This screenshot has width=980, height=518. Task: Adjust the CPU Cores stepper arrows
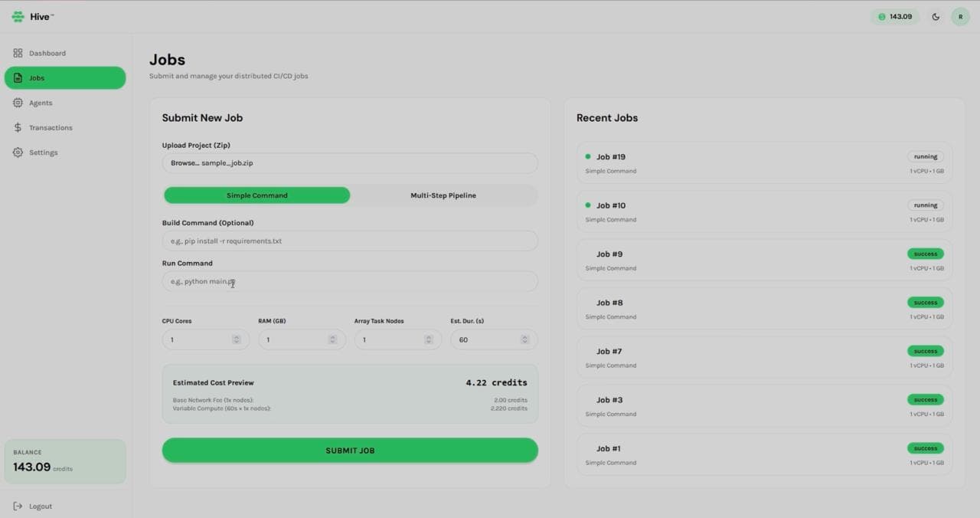(x=237, y=339)
